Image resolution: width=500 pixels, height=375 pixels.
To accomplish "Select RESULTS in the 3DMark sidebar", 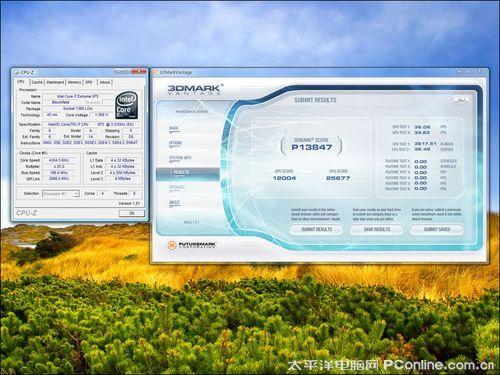I will tap(188, 173).
